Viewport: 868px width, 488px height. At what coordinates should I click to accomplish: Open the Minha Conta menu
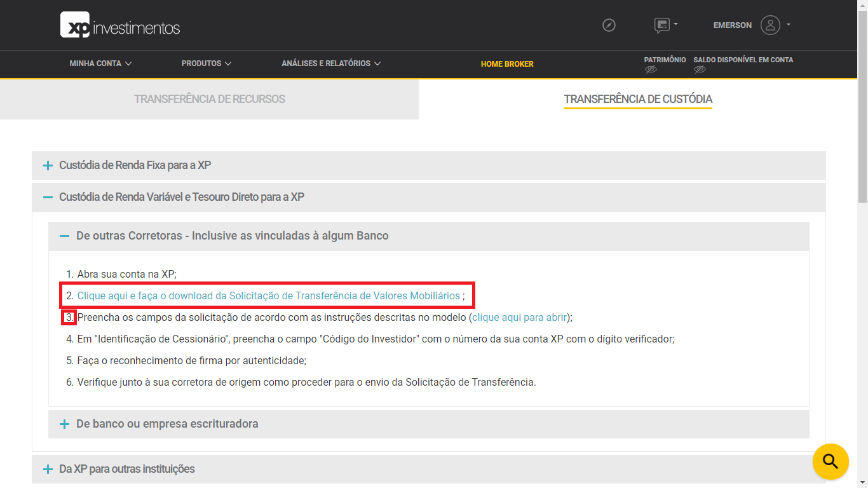click(x=100, y=64)
